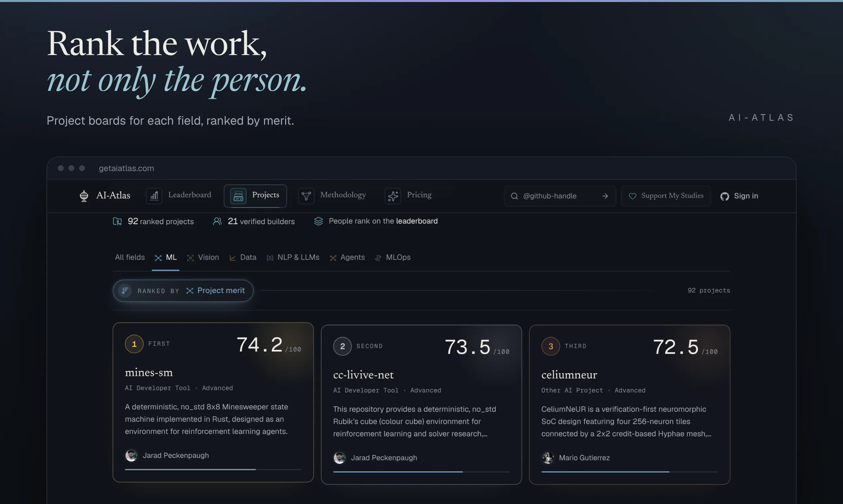843x504 pixels.
Task: Open the Leaderboard nav tab
Action: [179, 196]
